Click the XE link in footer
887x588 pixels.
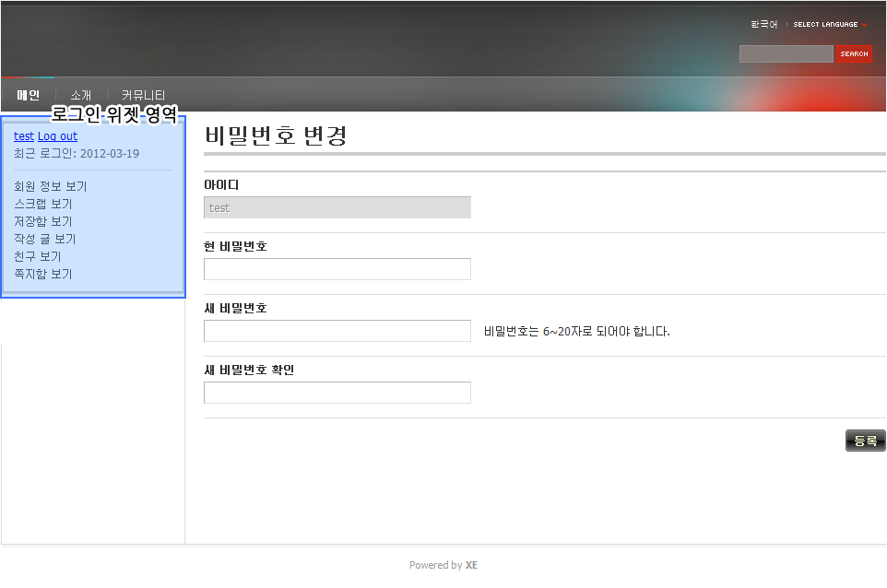click(471, 565)
